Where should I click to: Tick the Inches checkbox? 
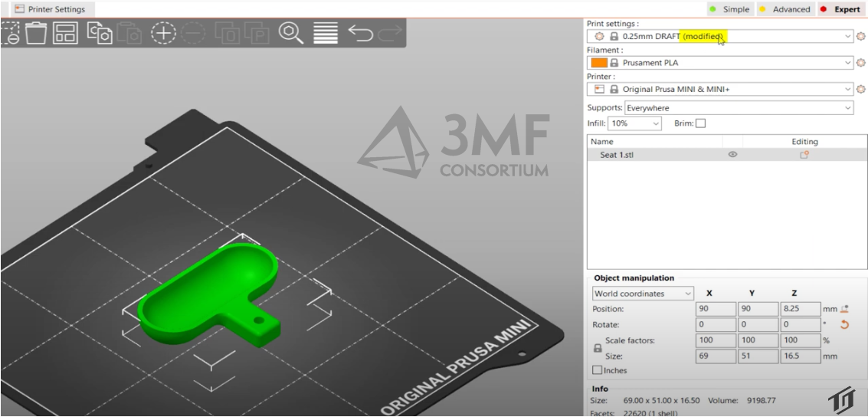pyautogui.click(x=598, y=370)
